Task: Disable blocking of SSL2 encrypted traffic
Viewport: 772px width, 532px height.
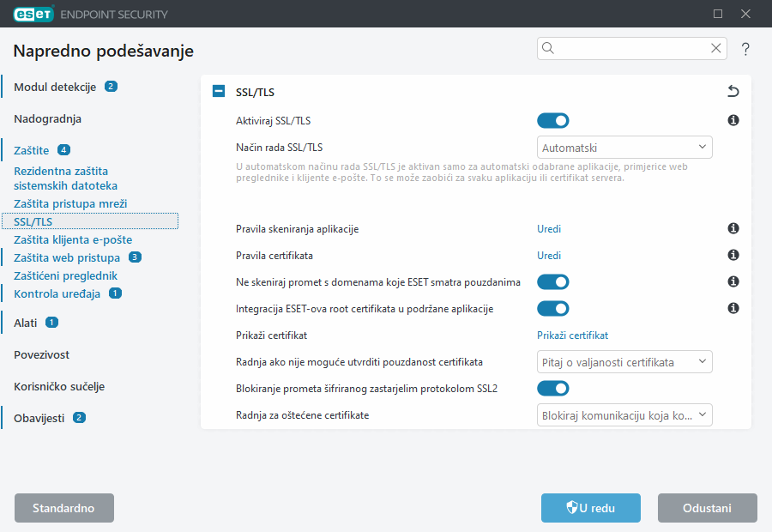Action: click(553, 388)
